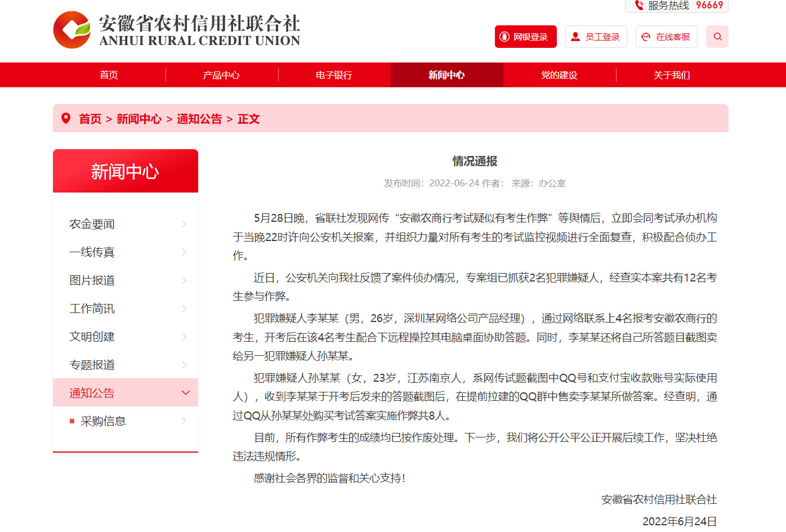This screenshot has height=532, width=786.
Task: Click chevron arrow beside 一线传真
Action: click(x=184, y=252)
